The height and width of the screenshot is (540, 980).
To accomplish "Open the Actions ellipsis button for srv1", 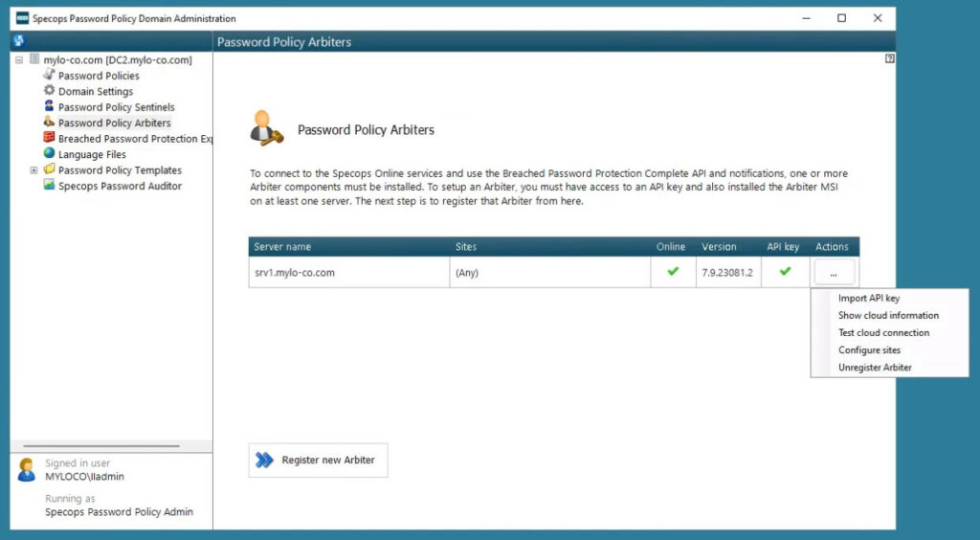I will pyautogui.click(x=834, y=273).
